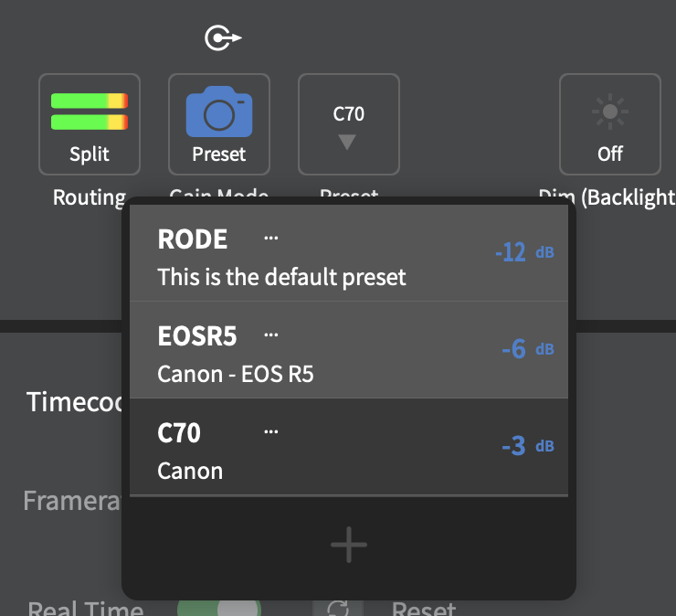Select the Split routing meter button
Screen dimensions: 676x616
tap(89, 123)
